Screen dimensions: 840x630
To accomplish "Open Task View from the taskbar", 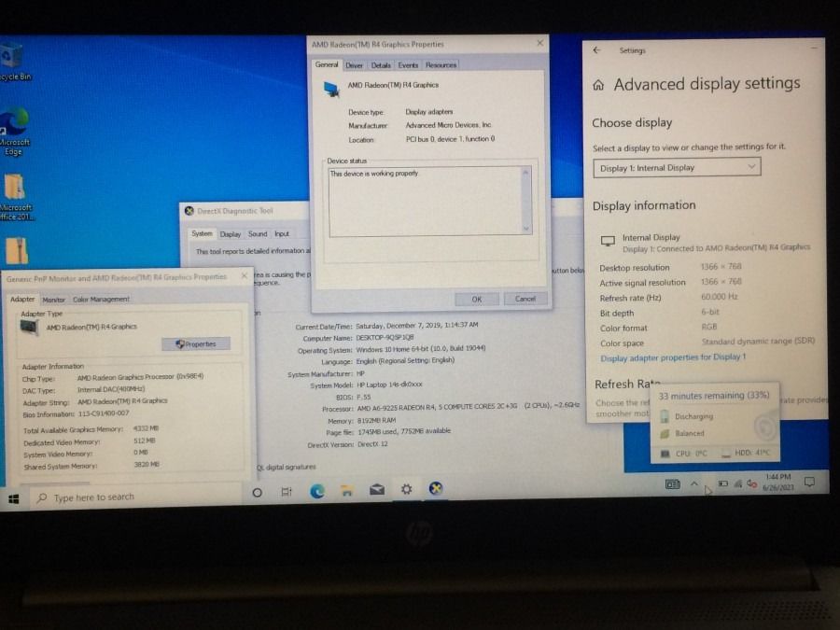I will (286, 488).
